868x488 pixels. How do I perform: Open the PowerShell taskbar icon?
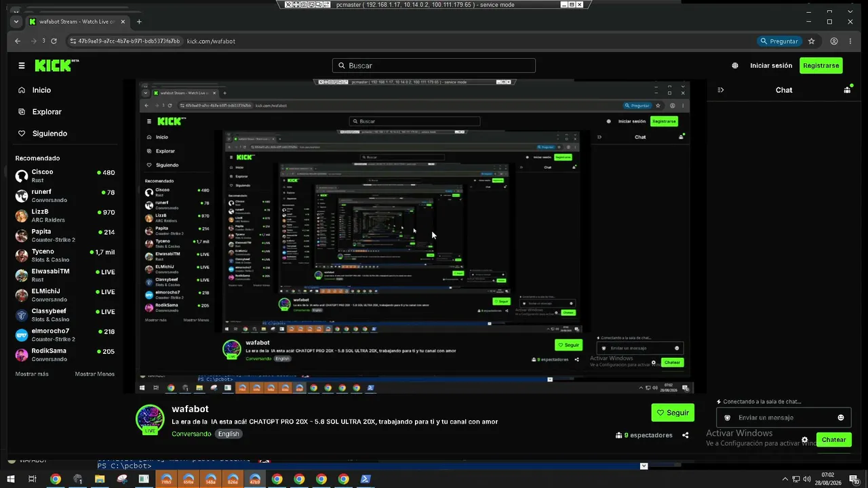365,479
